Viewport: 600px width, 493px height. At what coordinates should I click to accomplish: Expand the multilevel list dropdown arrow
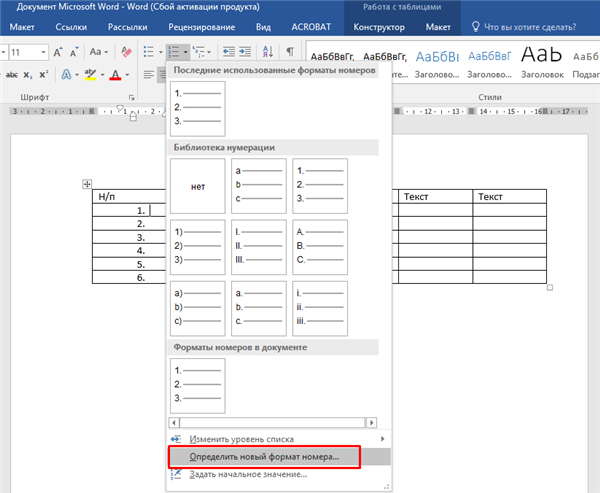(x=209, y=52)
